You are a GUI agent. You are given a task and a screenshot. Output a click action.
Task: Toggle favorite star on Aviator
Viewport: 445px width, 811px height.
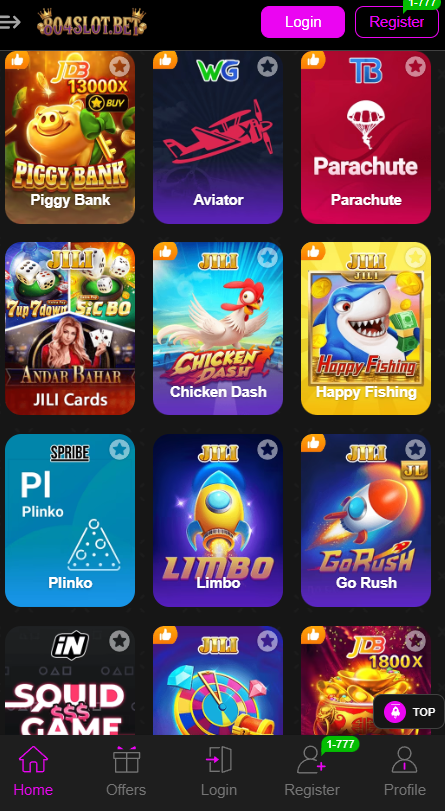[x=268, y=67]
